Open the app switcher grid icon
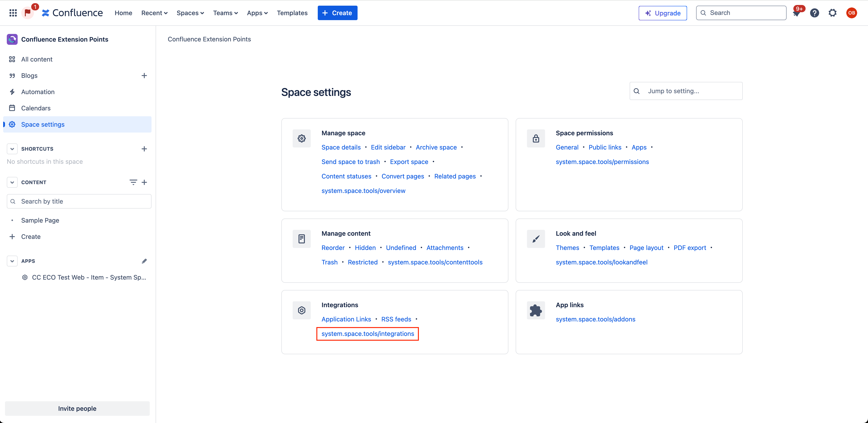The height and width of the screenshot is (423, 868). click(x=13, y=13)
